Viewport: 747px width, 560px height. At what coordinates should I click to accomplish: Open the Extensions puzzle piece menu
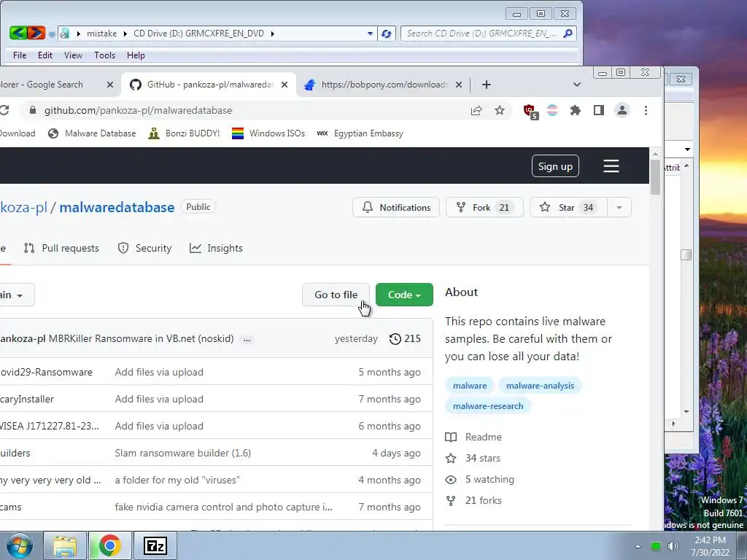(576, 111)
